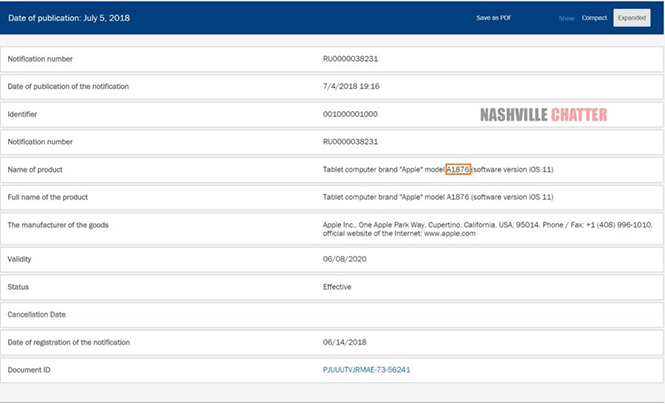Click the Identifier row label

coord(24,115)
